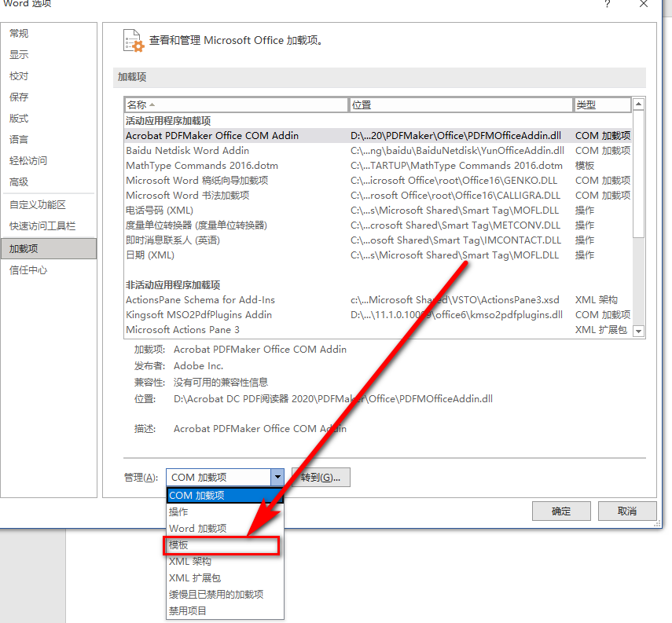This screenshot has width=672, height=623.
Task: Select 加载项 in the sidebar
Action: (x=49, y=248)
